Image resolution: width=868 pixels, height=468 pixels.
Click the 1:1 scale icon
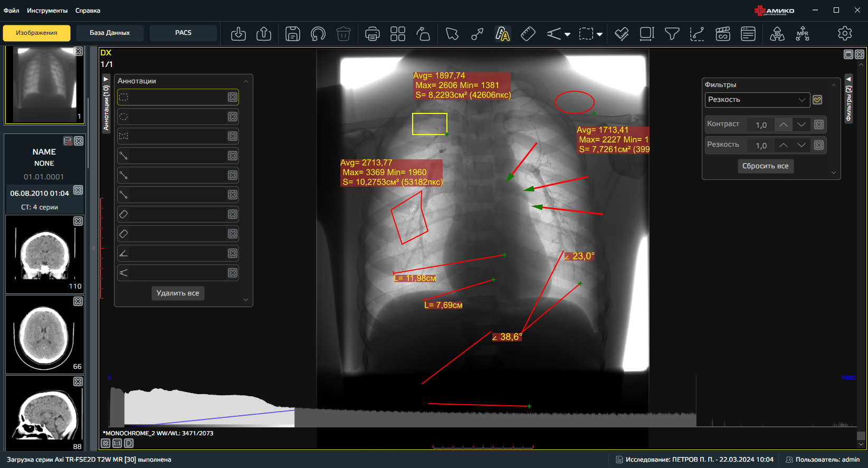pos(117,443)
